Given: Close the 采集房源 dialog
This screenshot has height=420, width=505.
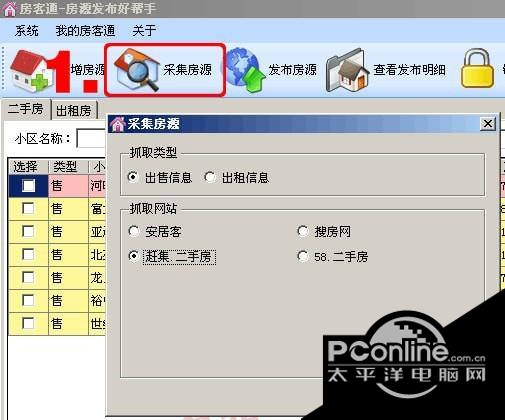Looking at the screenshot, I should coord(488,124).
